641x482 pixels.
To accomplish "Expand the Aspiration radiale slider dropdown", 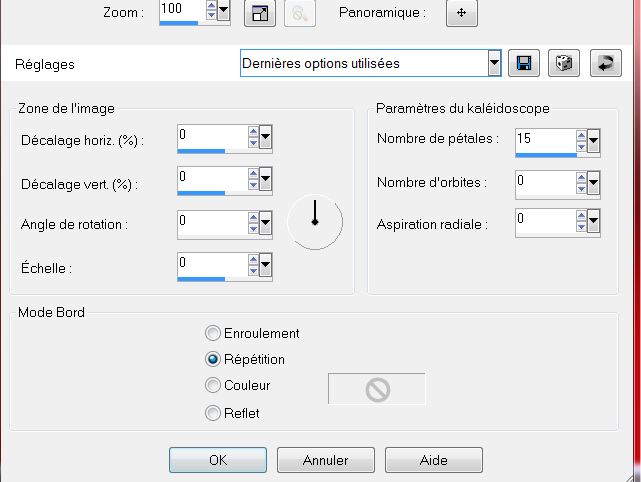I will coord(593,221).
